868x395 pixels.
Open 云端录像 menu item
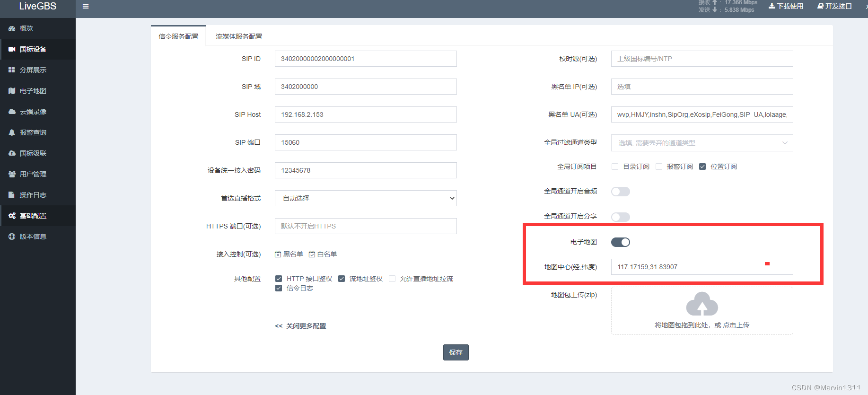tap(38, 112)
